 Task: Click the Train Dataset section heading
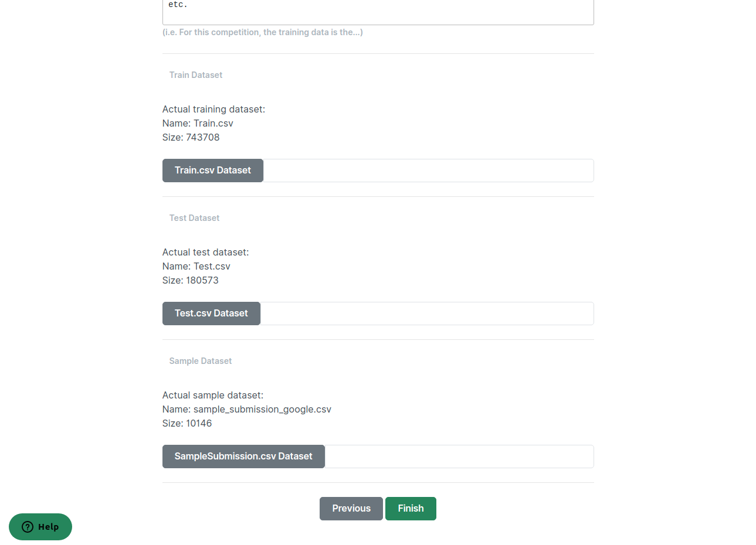pyautogui.click(x=196, y=75)
